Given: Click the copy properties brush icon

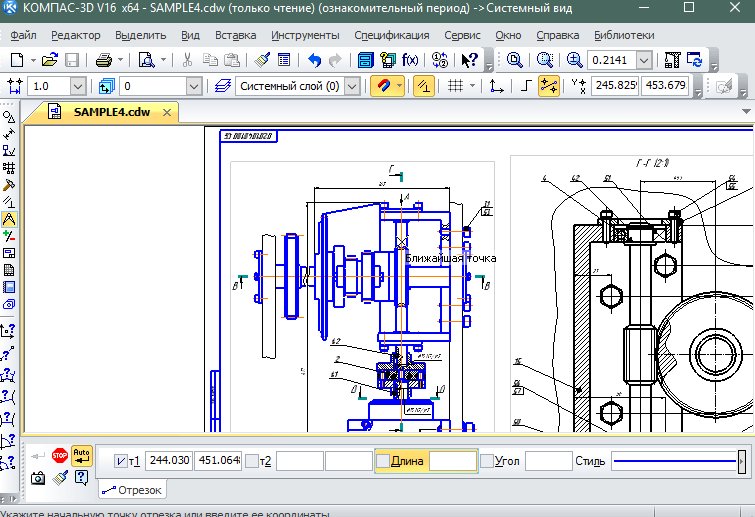Looking at the screenshot, I should pos(262,60).
